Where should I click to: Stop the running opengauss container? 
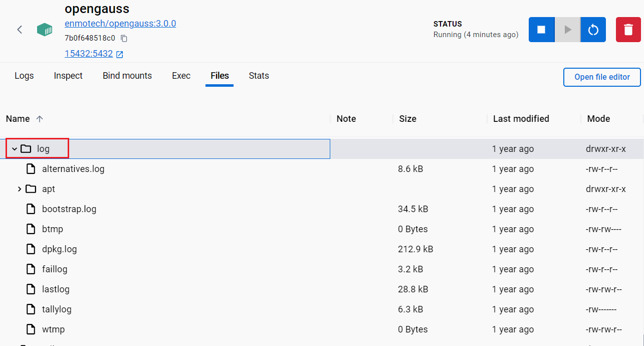point(541,30)
